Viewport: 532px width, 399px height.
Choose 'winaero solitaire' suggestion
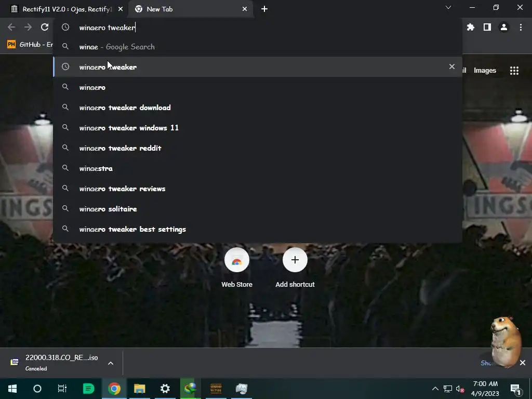tap(258, 209)
